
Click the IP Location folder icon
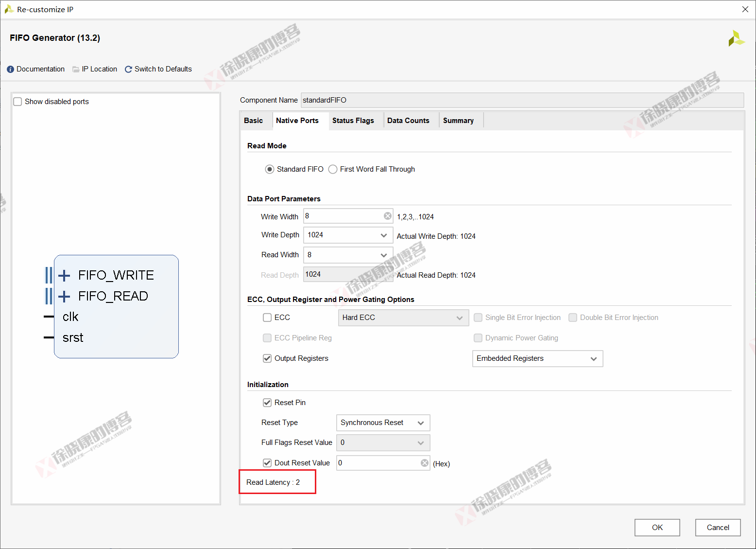(x=76, y=70)
